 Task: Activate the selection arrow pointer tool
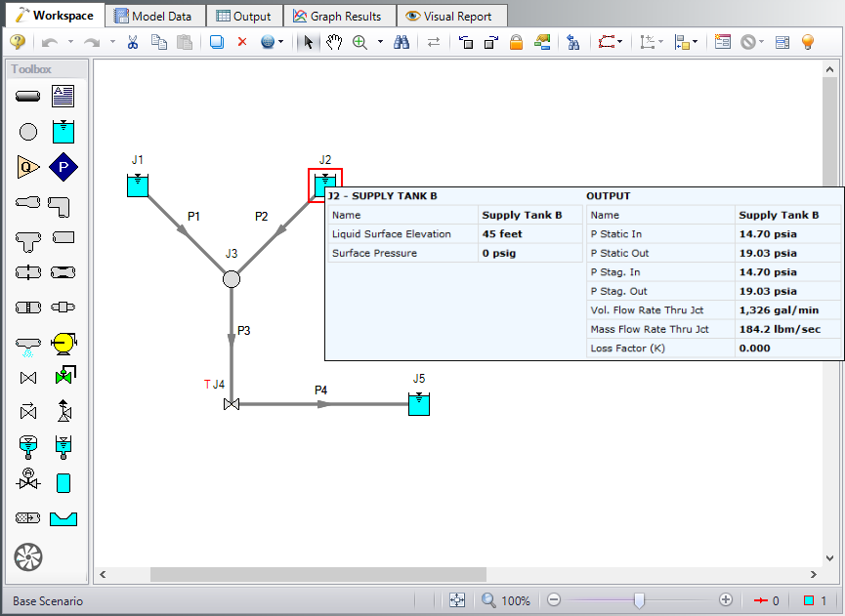(x=309, y=42)
